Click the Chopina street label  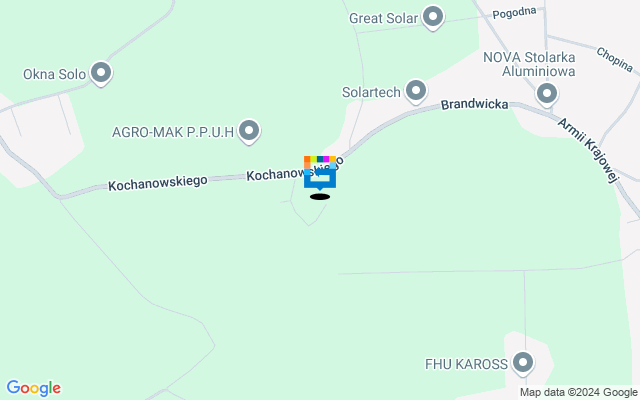[614, 60]
